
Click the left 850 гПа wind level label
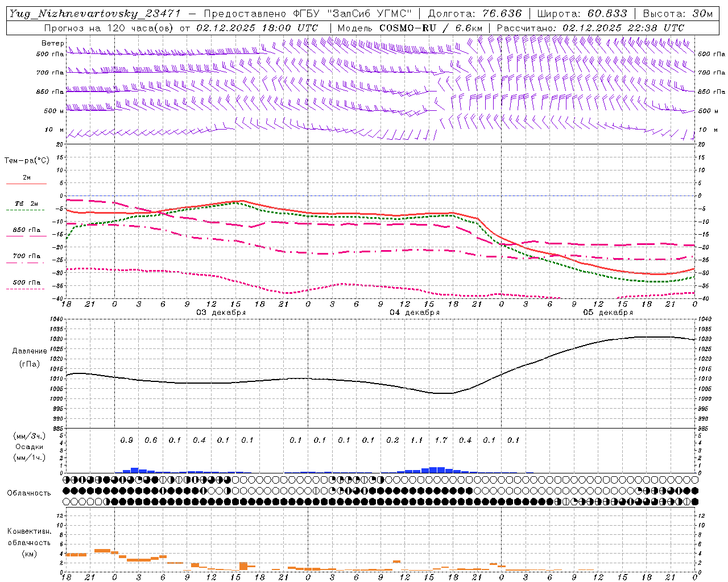pos(50,92)
